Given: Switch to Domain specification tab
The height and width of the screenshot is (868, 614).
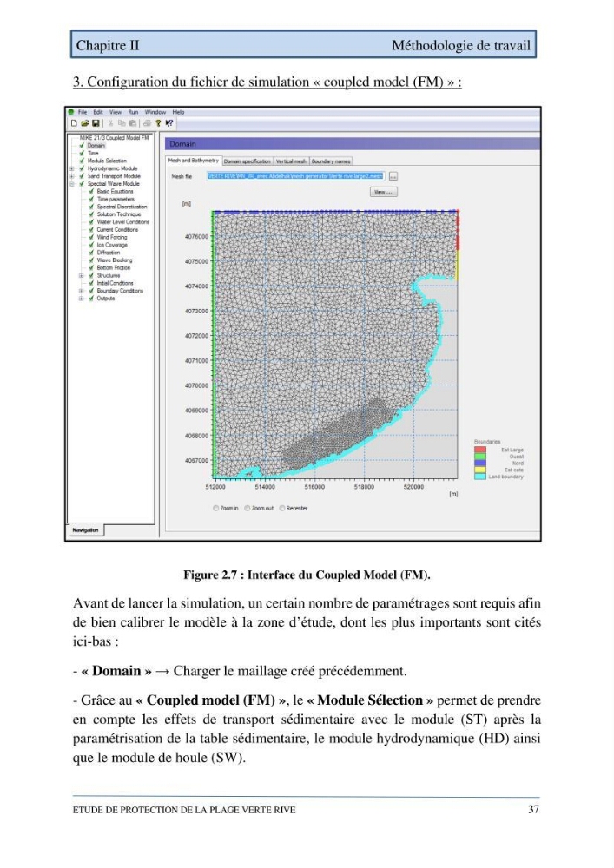Looking at the screenshot, I should (247, 161).
